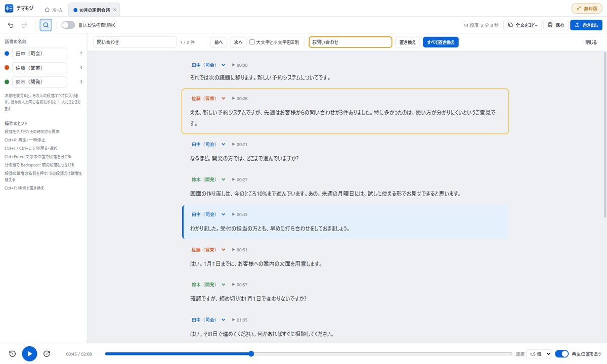
Task: Click the 保存 button
Action: (x=555, y=25)
